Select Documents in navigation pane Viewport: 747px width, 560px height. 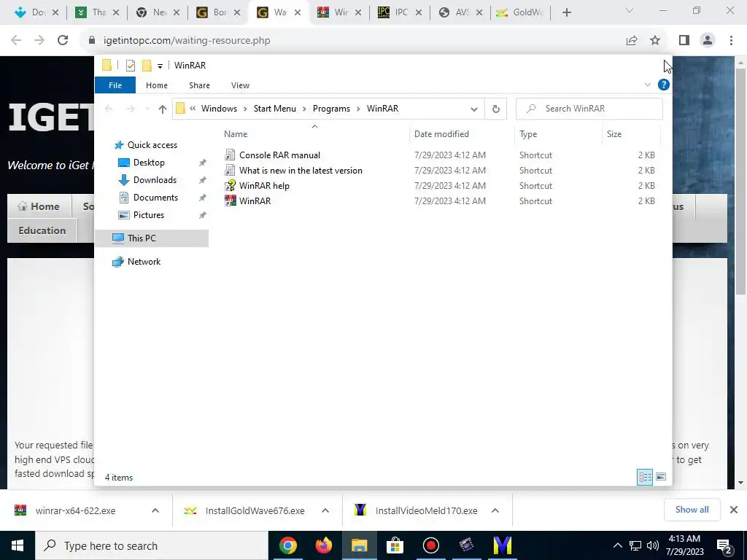pyautogui.click(x=155, y=198)
